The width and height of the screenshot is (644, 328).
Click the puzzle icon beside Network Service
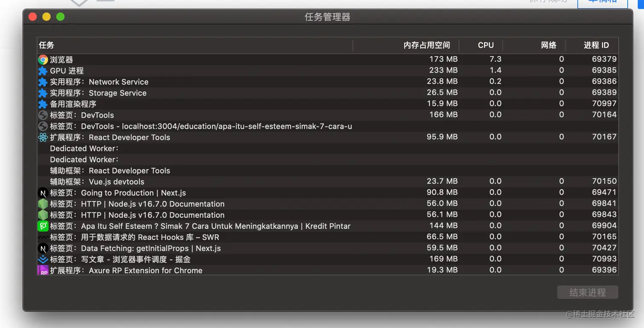43,82
